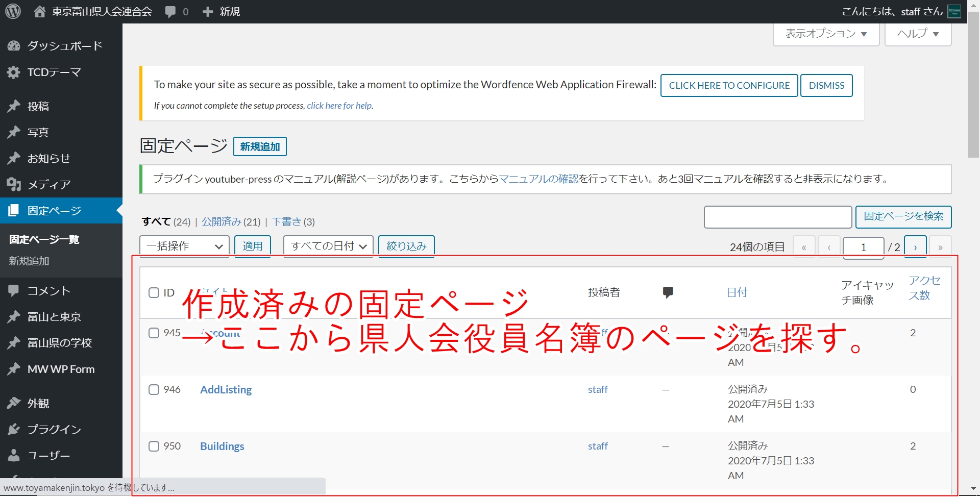The height and width of the screenshot is (497, 980).
Task: Check the box for page 950 Buildings
Action: (154, 446)
